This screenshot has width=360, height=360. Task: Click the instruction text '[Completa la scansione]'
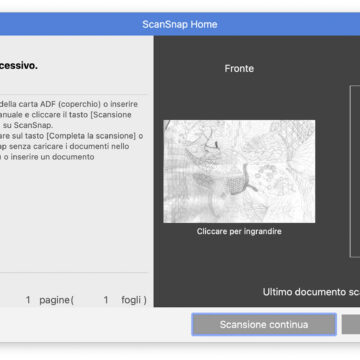pyautogui.click(x=91, y=136)
